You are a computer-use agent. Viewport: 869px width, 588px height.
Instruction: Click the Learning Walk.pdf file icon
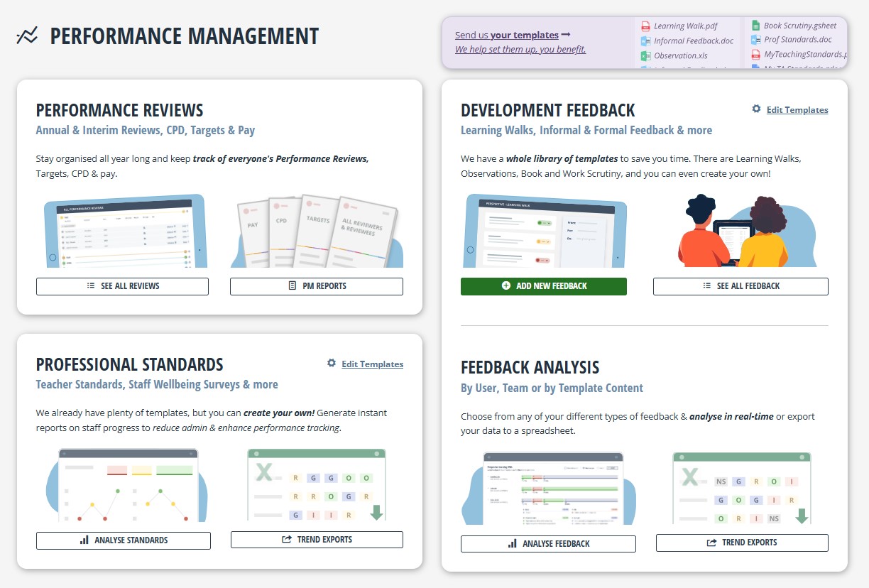(645, 26)
